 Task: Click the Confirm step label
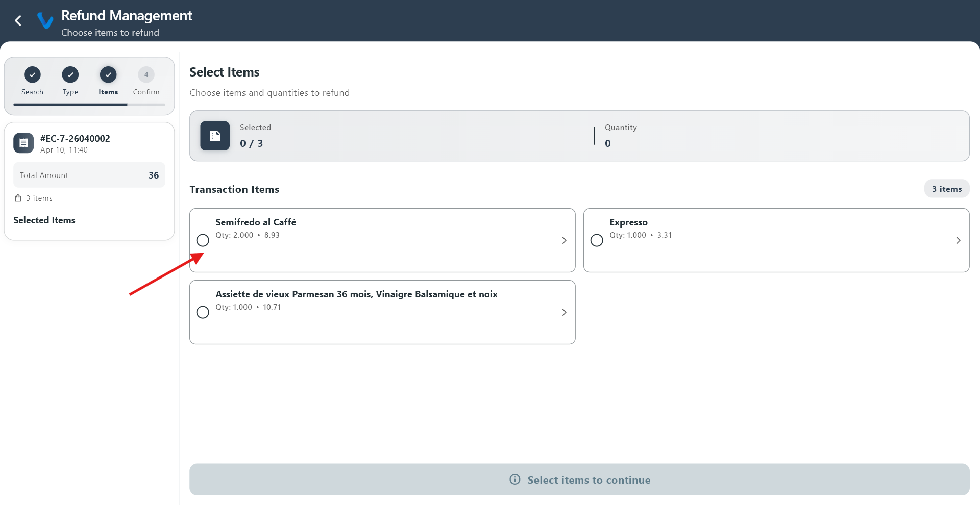pyautogui.click(x=146, y=92)
